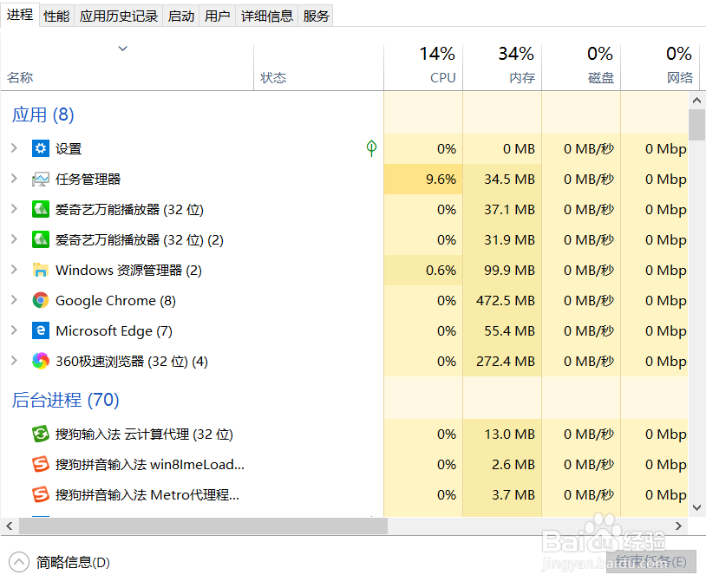Open the 应用历史记录 tab
706x588 pixels.
pyautogui.click(x=119, y=16)
